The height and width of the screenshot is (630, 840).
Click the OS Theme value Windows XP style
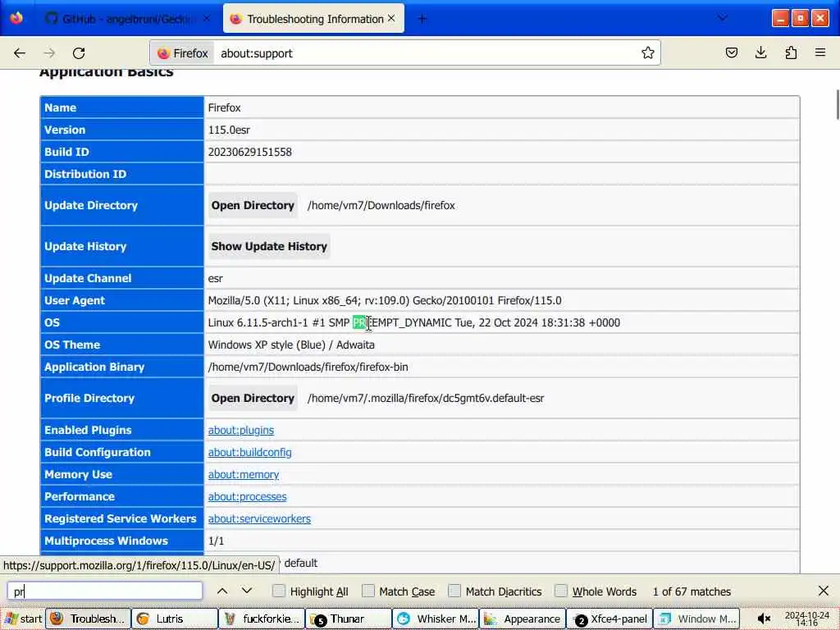pyautogui.click(x=291, y=345)
